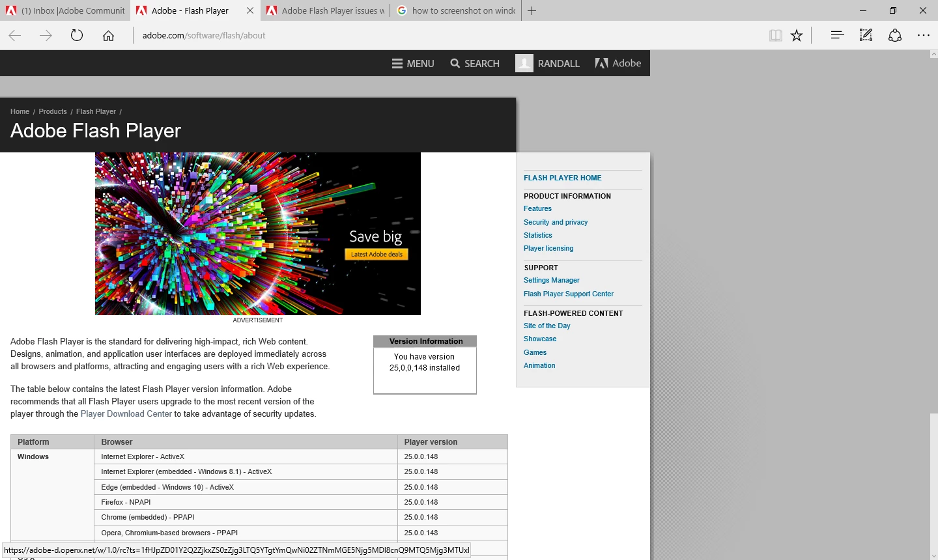Switch to Adobe Flash Player issues tab

[x=325, y=10]
